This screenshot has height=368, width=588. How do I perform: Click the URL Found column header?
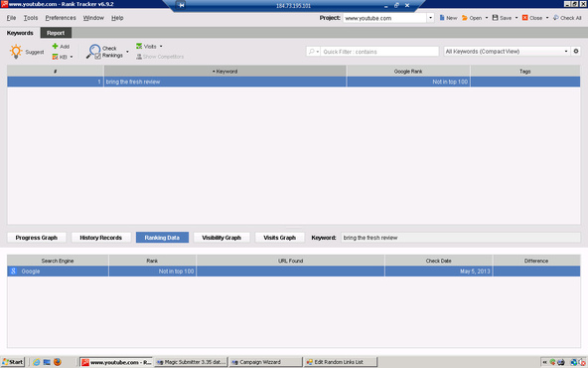[x=290, y=261]
